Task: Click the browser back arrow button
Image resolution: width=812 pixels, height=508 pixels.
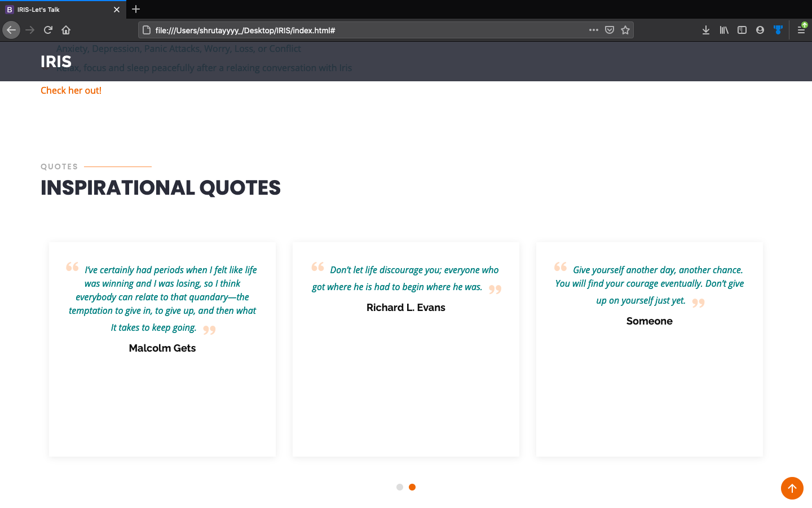Action: pos(11,30)
